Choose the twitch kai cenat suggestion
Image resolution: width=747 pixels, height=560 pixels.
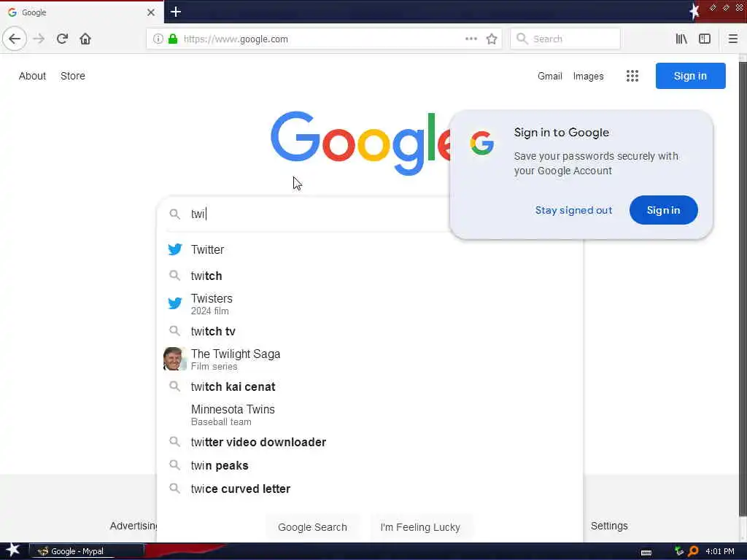(x=370, y=386)
